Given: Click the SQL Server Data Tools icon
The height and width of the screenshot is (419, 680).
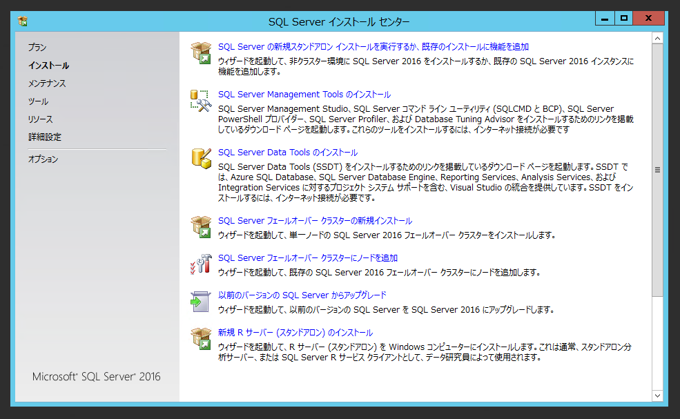Looking at the screenshot, I should click(201, 158).
